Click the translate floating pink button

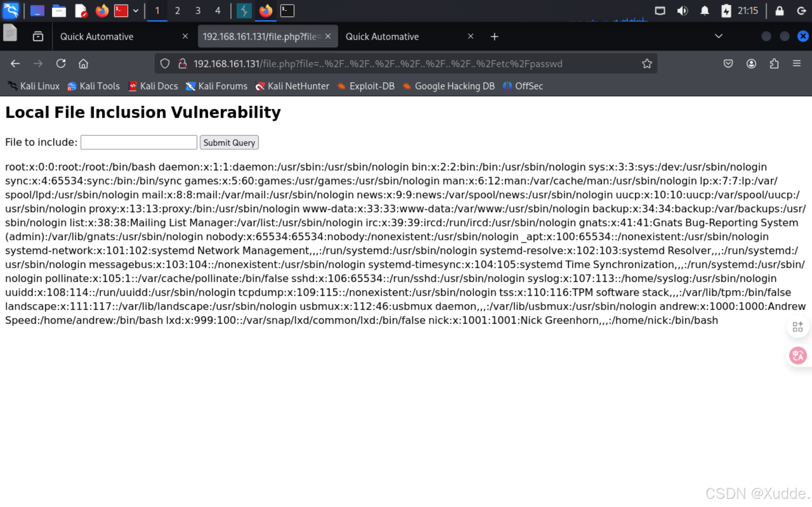pos(798,356)
